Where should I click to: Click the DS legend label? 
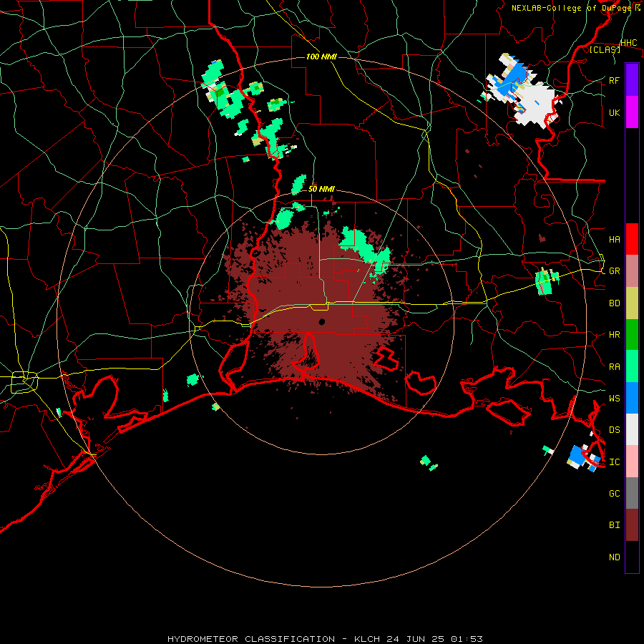coord(614,429)
